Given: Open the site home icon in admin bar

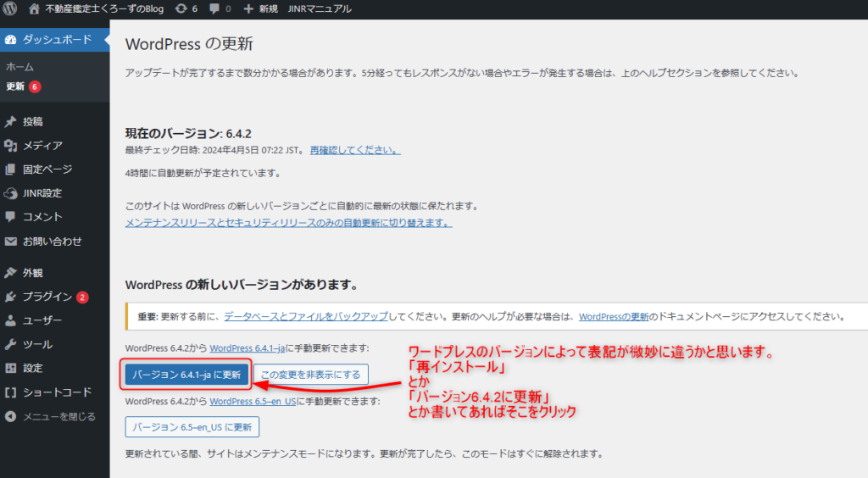Looking at the screenshot, I should click(34, 8).
